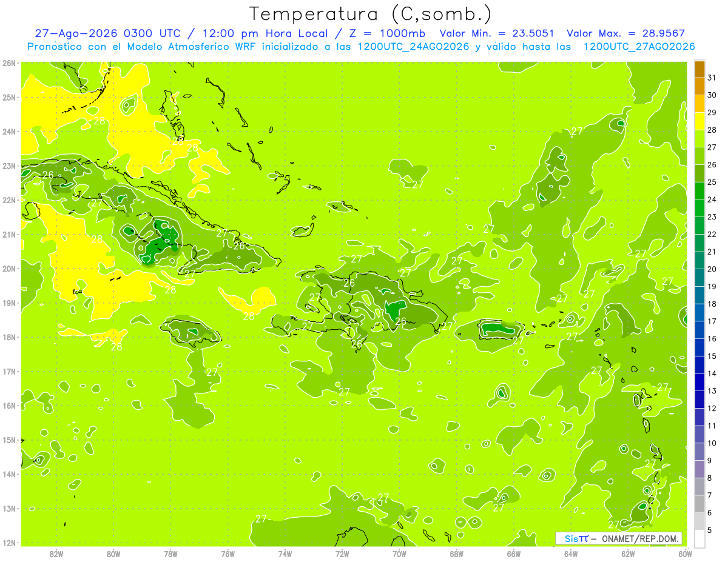The width and height of the screenshot is (728, 562).
Task: Click "Valor Min. = 23.5051"
Action: click(498, 33)
